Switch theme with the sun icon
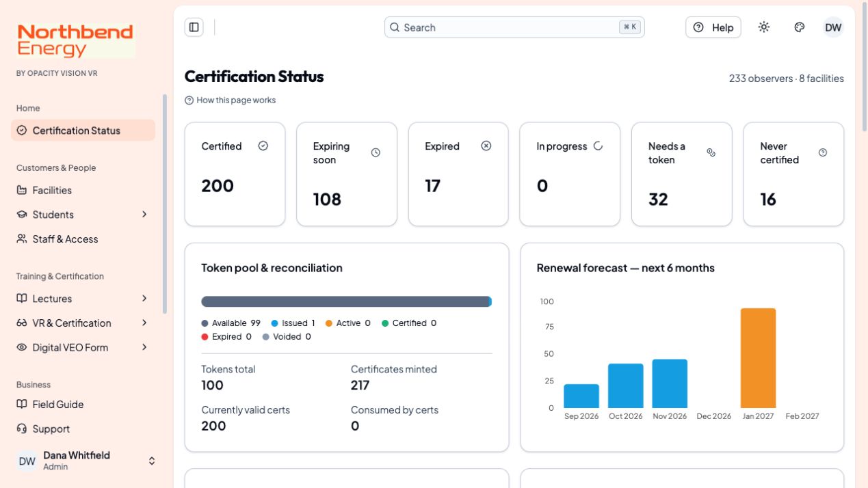 click(764, 27)
